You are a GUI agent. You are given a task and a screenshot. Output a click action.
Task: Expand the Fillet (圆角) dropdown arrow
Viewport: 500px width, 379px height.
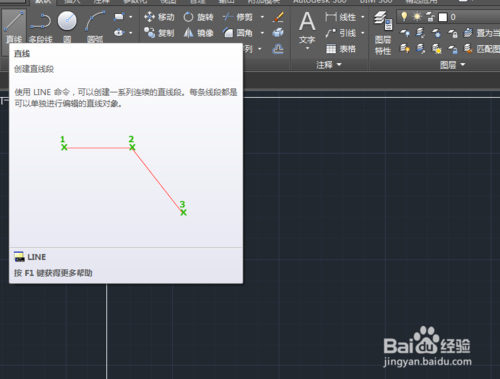pyautogui.click(x=262, y=33)
